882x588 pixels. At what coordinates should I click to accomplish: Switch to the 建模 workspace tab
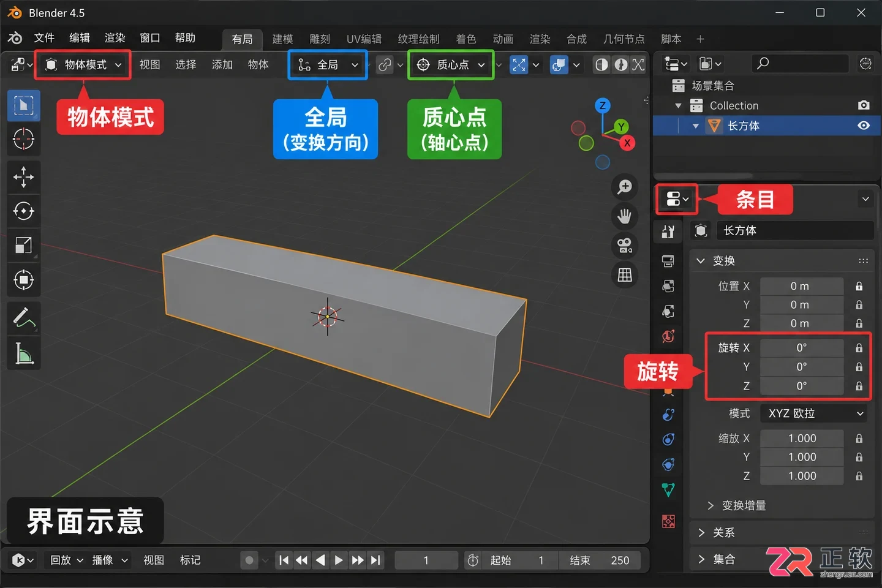click(x=282, y=39)
